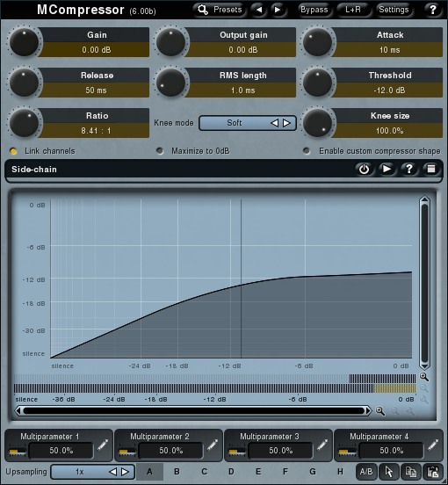Viewport: 448px width, 485px height.
Task: Click the A/B comparison button
Action: (366, 472)
